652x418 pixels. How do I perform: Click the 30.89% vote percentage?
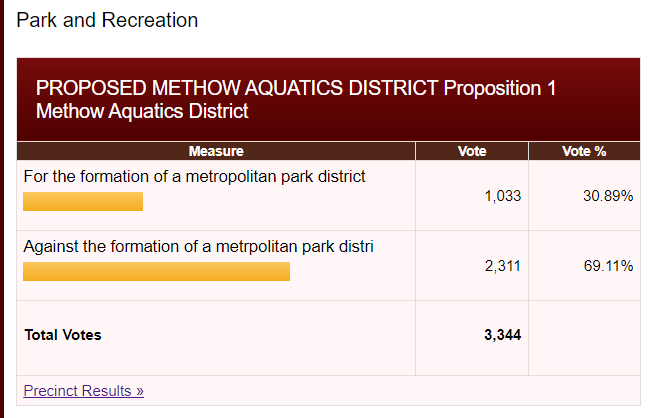pyautogui.click(x=608, y=196)
